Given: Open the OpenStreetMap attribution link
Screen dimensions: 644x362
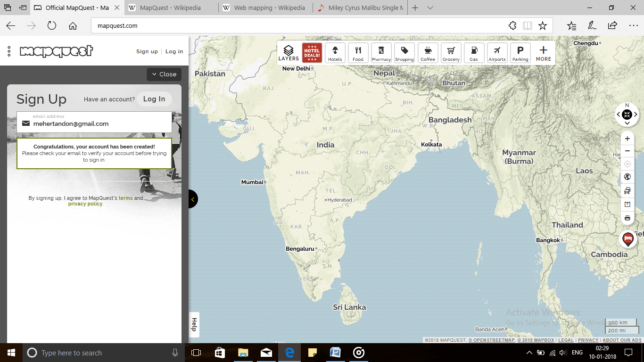Looking at the screenshot, I should pos(491,340).
